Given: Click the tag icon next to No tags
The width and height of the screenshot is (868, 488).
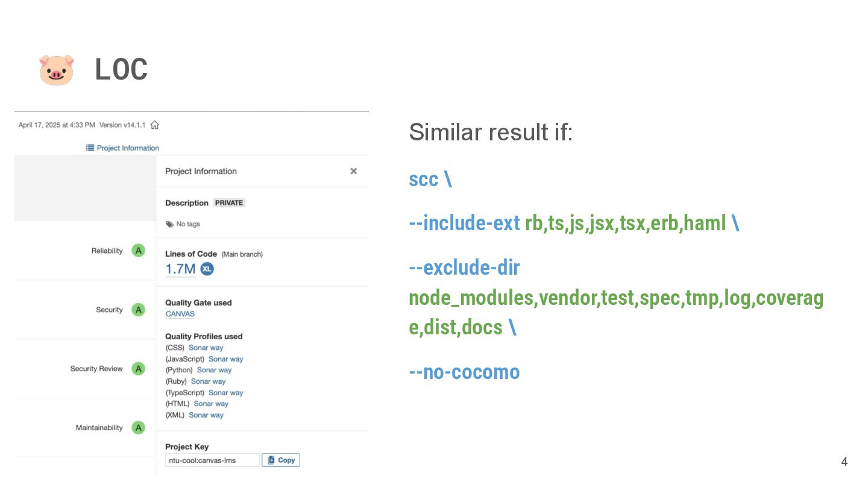Looking at the screenshot, I should [x=169, y=224].
